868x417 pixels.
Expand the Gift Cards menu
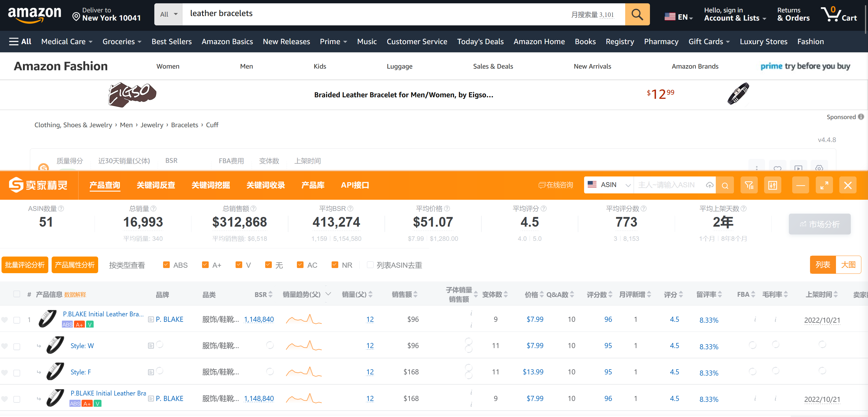coord(709,41)
